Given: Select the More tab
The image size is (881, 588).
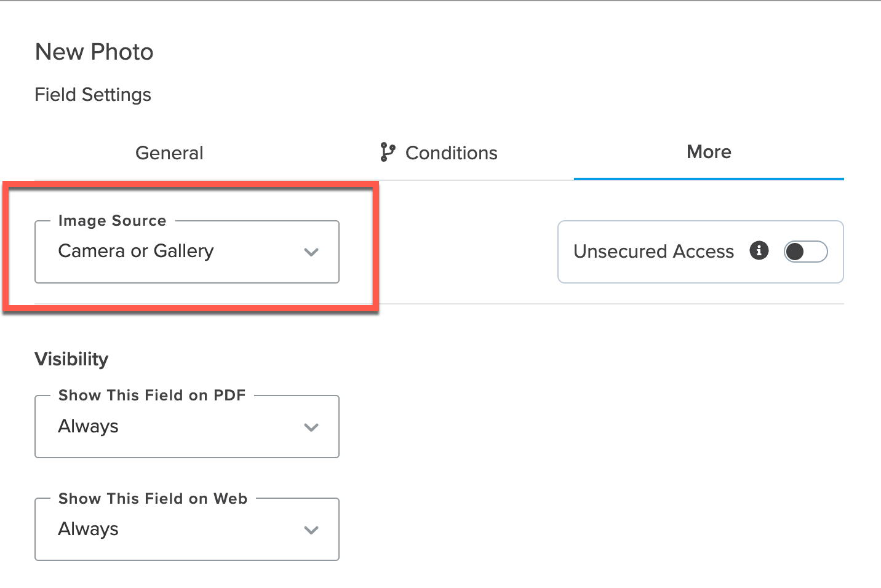Looking at the screenshot, I should pyautogui.click(x=709, y=152).
